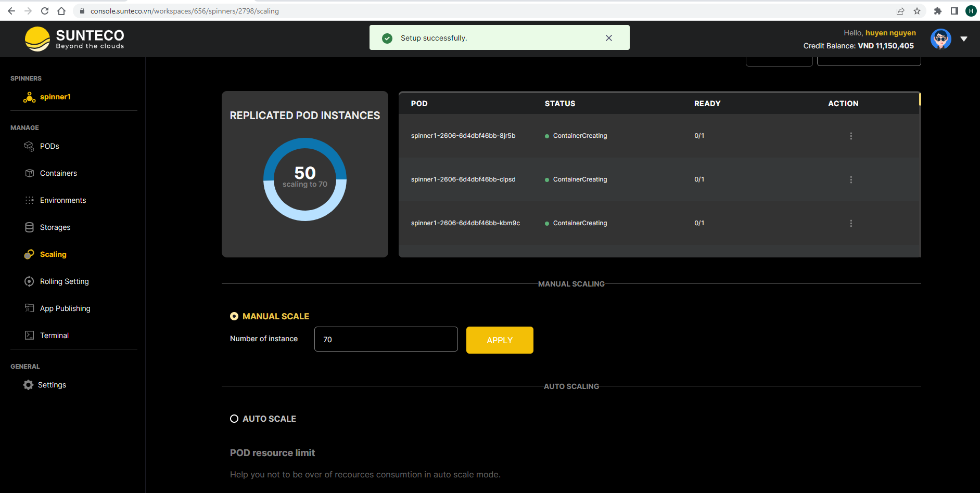Screen dimensions: 980x493
Task: Select the Rolling Setting icon
Action: click(29, 281)
